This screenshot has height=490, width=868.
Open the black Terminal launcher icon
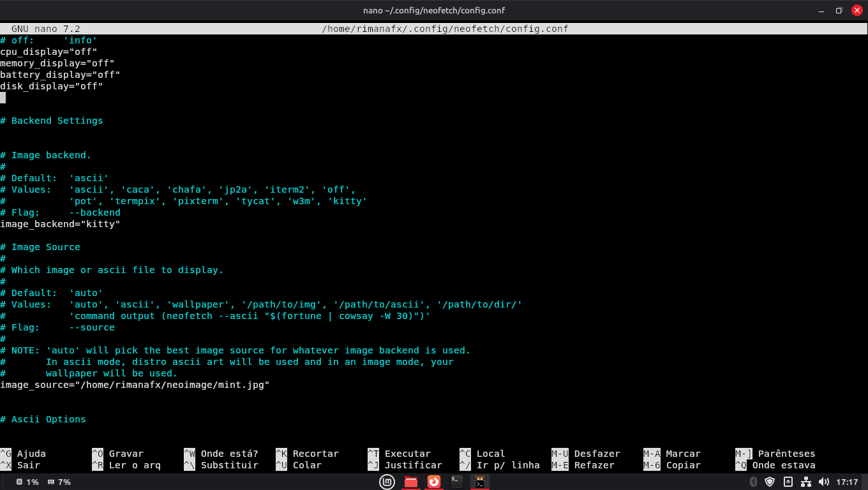(x=457, y=482)
